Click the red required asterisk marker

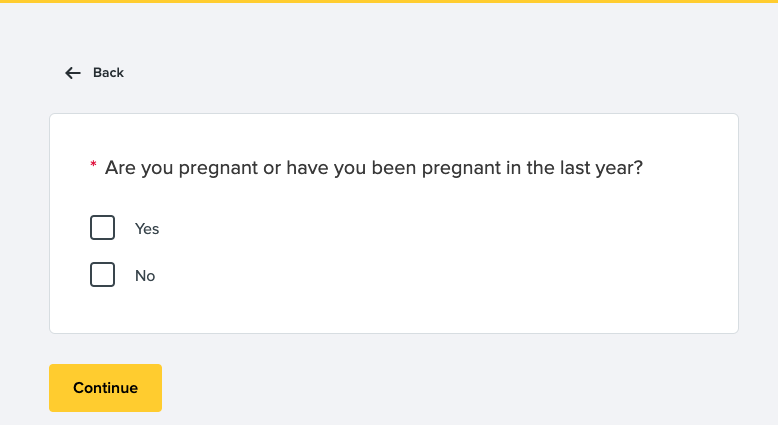pyautogui.click(x=94, y=166)
